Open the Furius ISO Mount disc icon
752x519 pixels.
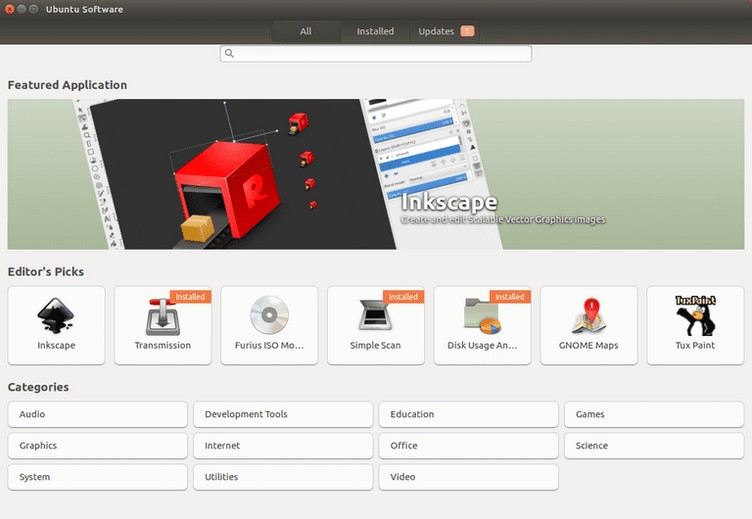pyautogui.click(x=269, y=315)
